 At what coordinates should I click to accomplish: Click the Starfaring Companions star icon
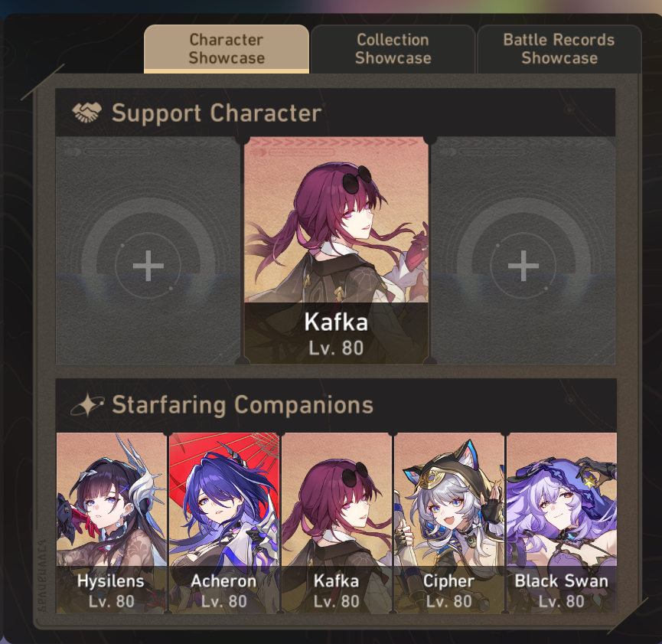point(87,405)
